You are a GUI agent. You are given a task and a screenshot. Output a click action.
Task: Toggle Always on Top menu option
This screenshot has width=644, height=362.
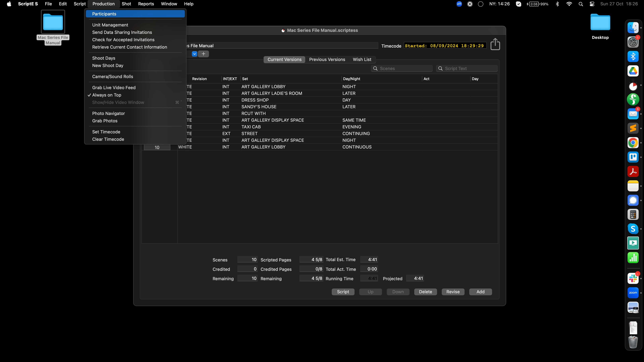pos(107,95)
